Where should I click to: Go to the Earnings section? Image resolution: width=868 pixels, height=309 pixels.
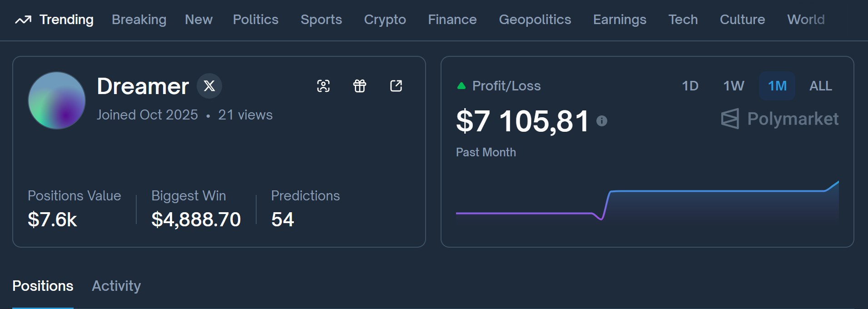[620, 20]
